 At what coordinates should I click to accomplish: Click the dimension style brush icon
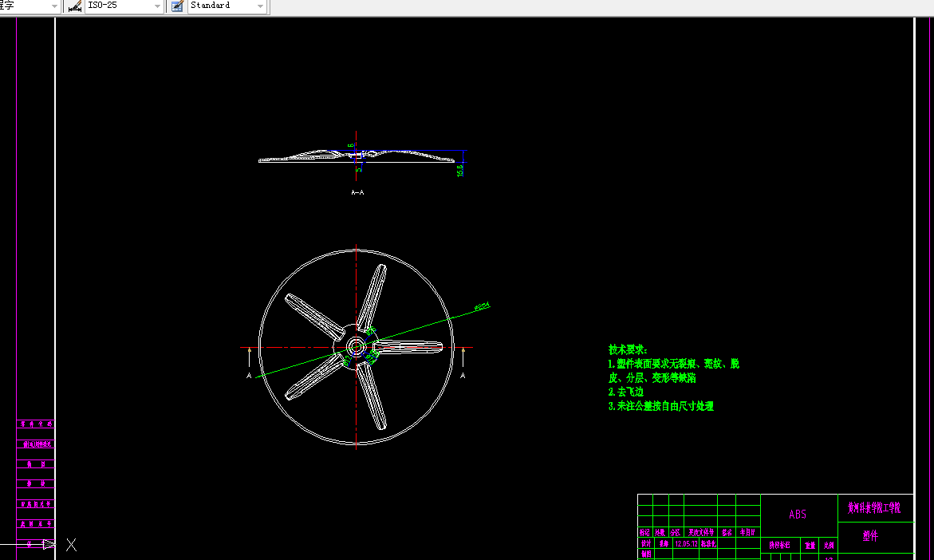click(x=74, y=6)
